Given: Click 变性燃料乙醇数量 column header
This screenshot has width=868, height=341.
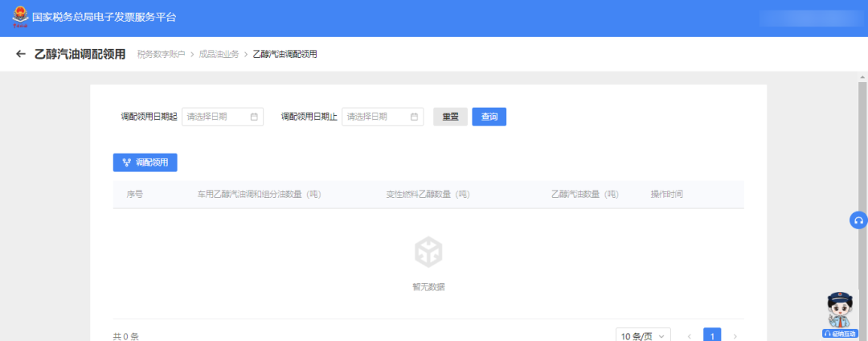Looking at the screenshot, I should (428, 195).
